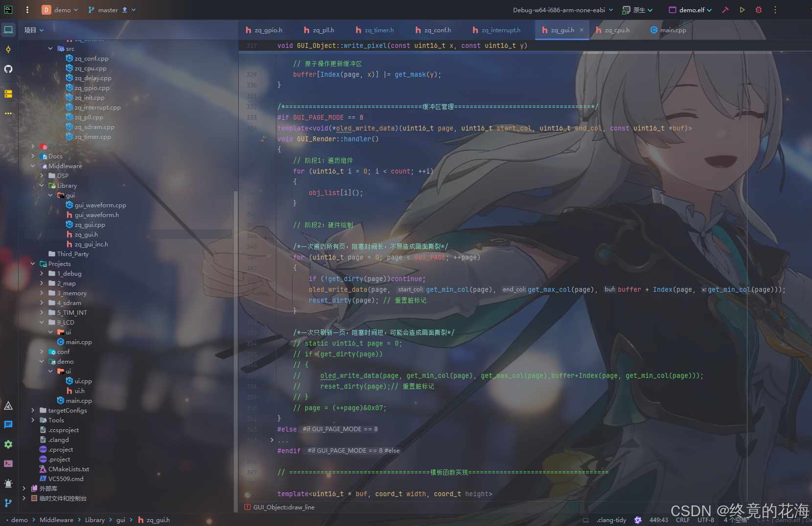Image resolution: width=812 pixels, height=526 pixels.
Task: Open the 原生 toolchain dropdown
Action: [637, 10]
